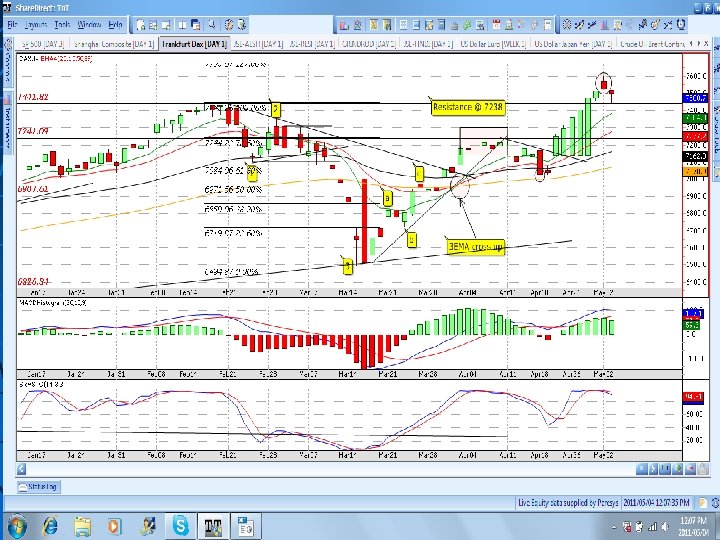The height and width of the screenshot is (540, 720).
Task: Open Windows Explorer folder on taskbar
Action: [83, 526]
